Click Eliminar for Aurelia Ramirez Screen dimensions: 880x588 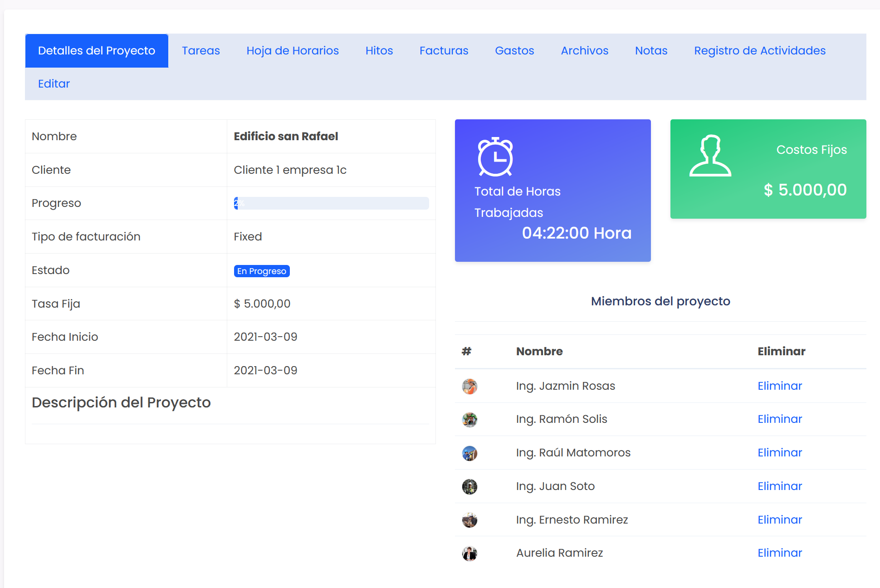pos(780,553)
